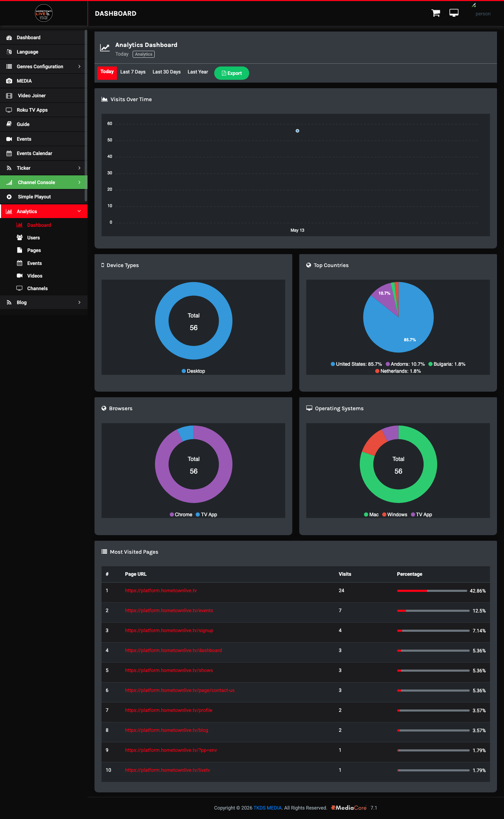Toggle the Bulgaria legend entry
This screenshot has height=819, width=504.
[447, 364]
